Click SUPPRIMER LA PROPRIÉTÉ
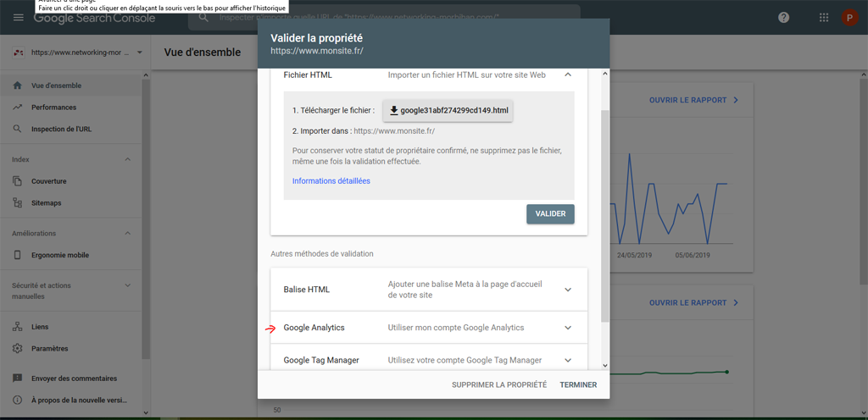This screenshot has height=420, width=868. pos(499,384)
